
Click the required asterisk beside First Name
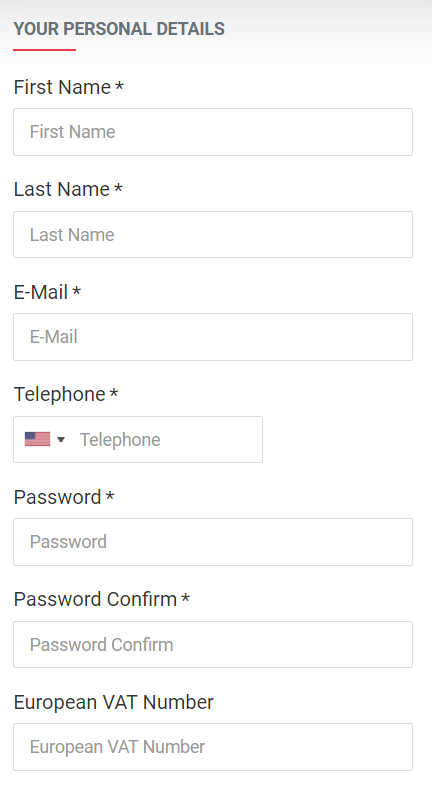119,86
